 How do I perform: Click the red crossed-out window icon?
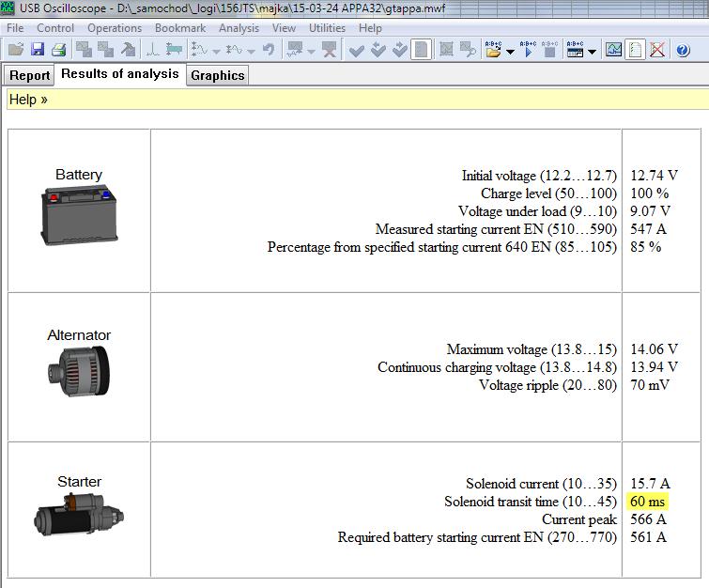coord(657,50)
